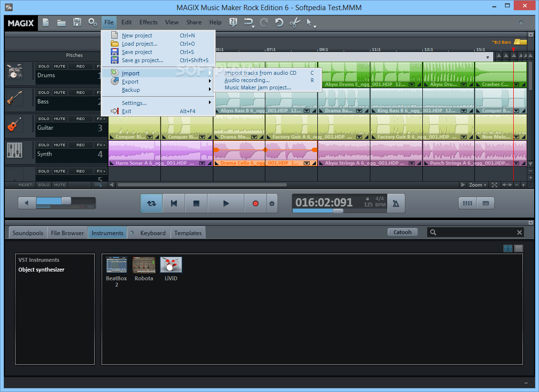Choose Import tracks from audio CD

coord(267,73)
